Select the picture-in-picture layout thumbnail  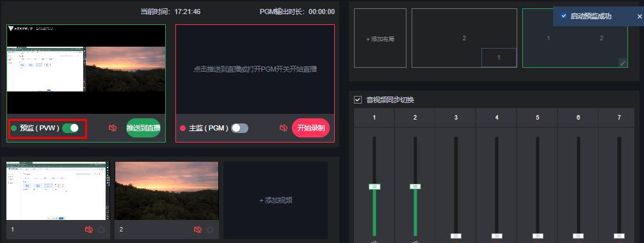pyautogui.click(x=464, y=38)
